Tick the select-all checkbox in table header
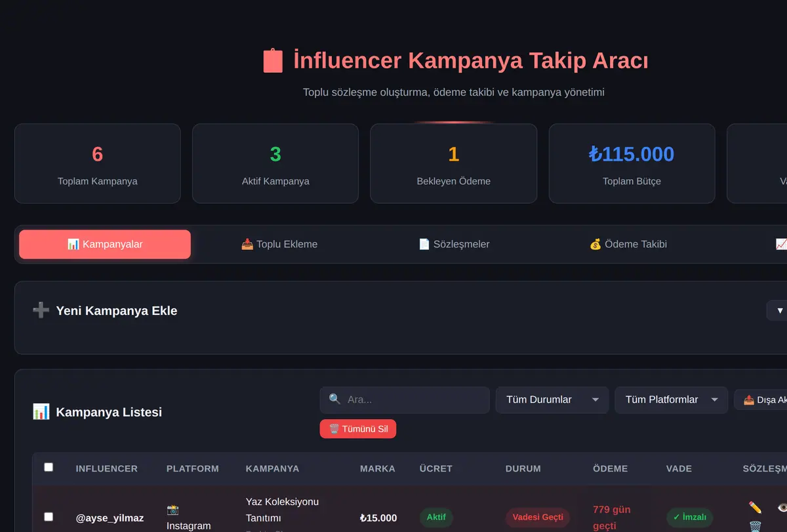787x532 pixels. (x=49, y=467)
